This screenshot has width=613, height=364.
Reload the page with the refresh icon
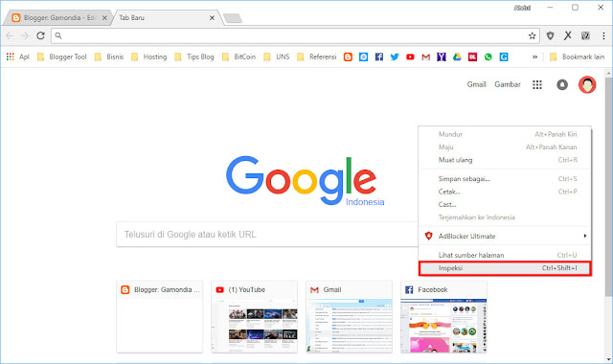click(40, 35)
